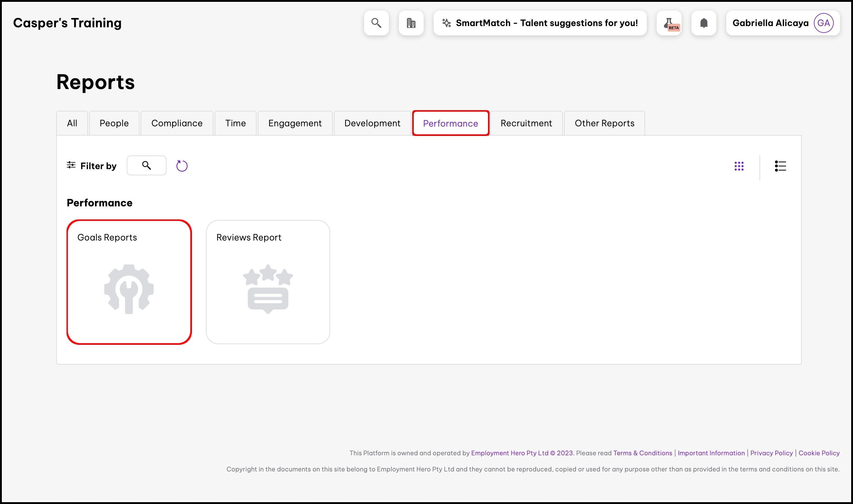Image resolution: width=853 pixels, height=504 pixels.
Task: Select the Compliance tab
Action: (177, 123)
